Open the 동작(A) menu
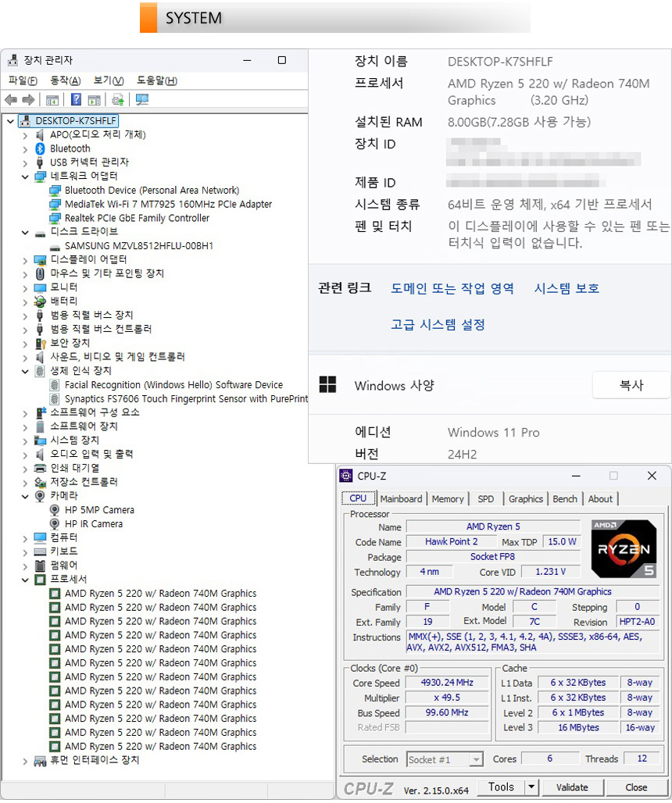The height and width of the screenshot is (803, 672). coord(65,80)
